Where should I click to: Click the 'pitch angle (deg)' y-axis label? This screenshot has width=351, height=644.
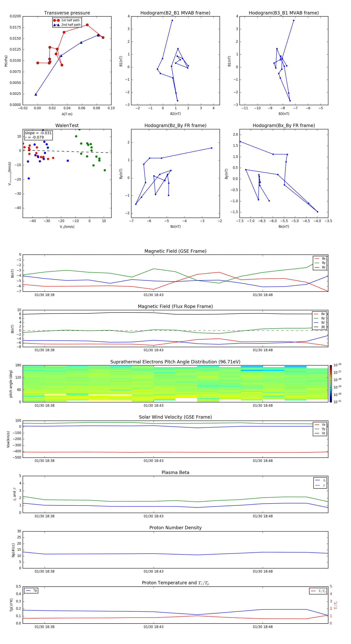pos(11,384)
